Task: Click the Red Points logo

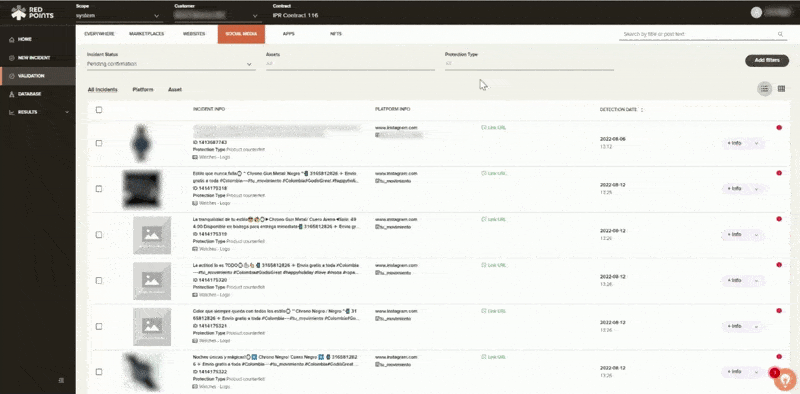Action: coord(33,13)
